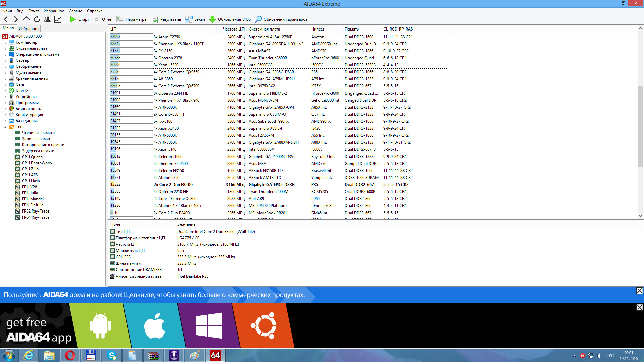Open Обновления драйверов search
This screenshot has width=644, height=362.
point(281,19)
